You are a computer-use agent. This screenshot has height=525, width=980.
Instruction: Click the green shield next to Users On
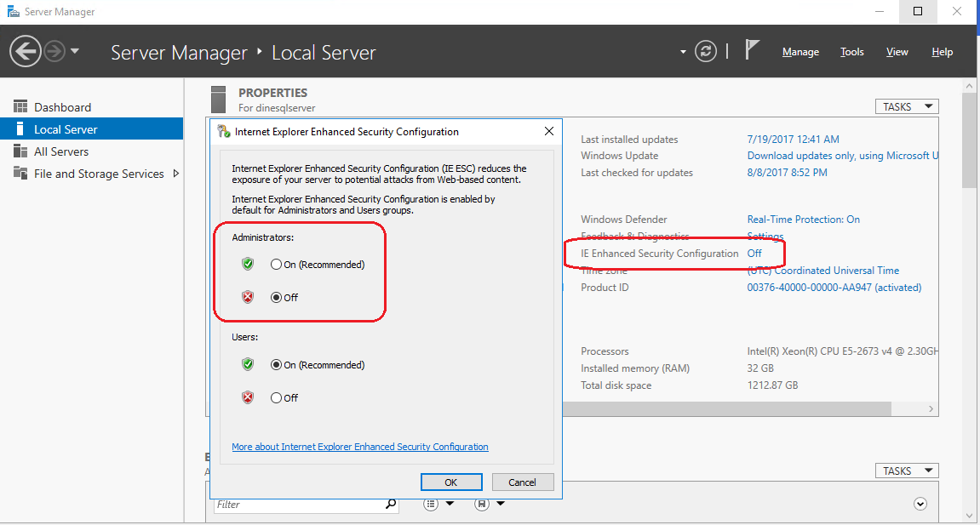[x=248, y=364]
